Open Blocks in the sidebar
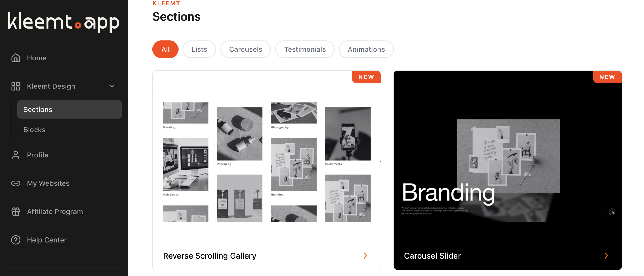Viewport: 644px width, 276px height. point(34,130)
